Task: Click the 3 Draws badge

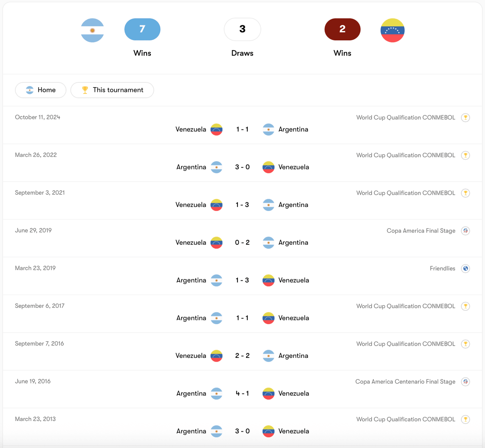Action: coord(242,29)
